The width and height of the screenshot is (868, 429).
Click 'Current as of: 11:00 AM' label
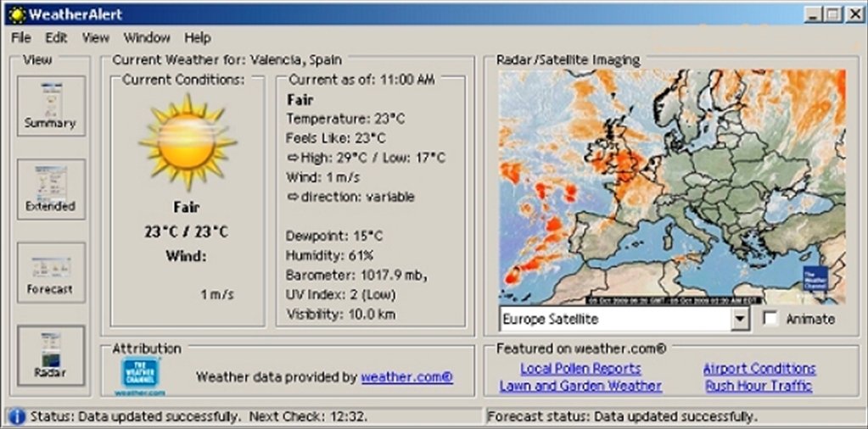pyautogui.click(x=361, y=80)
